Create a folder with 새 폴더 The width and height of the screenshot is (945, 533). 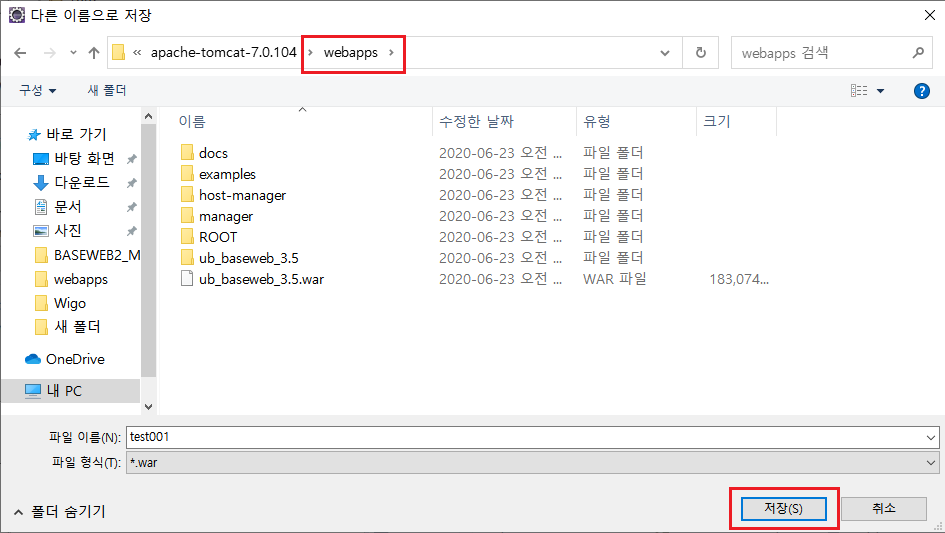pos(107,90)
